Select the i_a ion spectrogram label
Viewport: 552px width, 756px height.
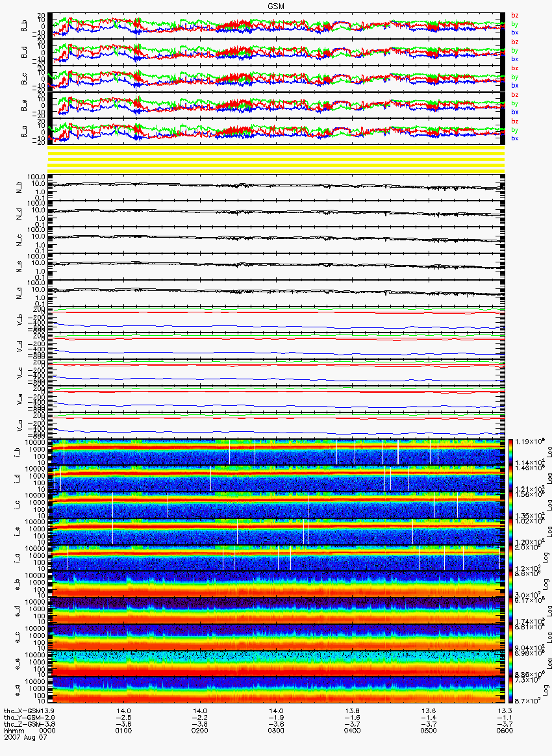pos(17,559)
